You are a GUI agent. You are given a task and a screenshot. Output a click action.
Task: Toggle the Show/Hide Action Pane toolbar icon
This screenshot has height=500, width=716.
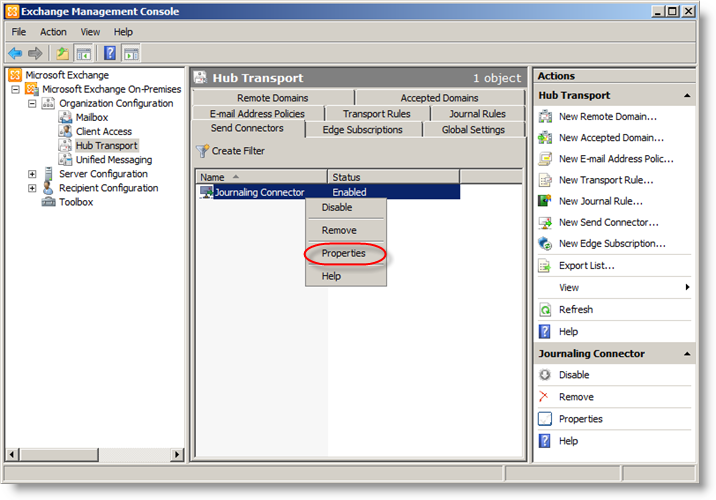pos(131,53)
